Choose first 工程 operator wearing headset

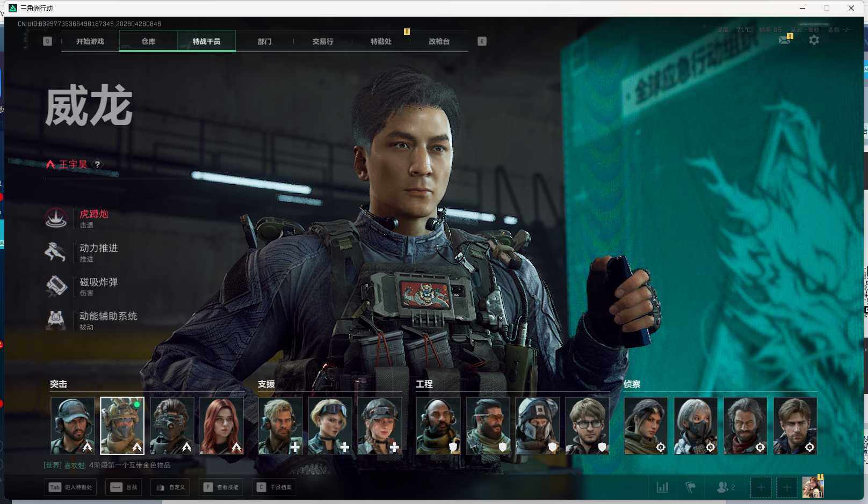click(438, 426)
